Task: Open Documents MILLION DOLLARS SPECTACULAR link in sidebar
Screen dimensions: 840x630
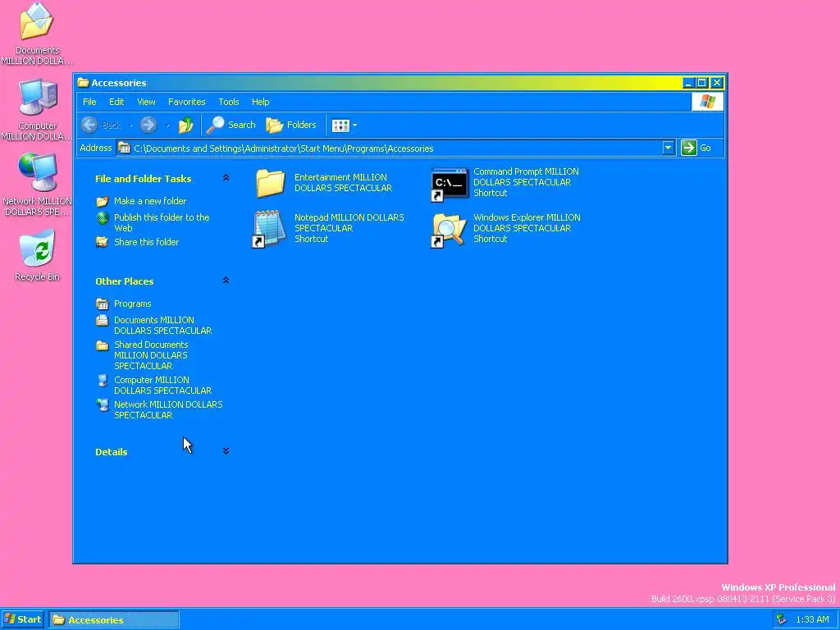Action: [162, 325]
